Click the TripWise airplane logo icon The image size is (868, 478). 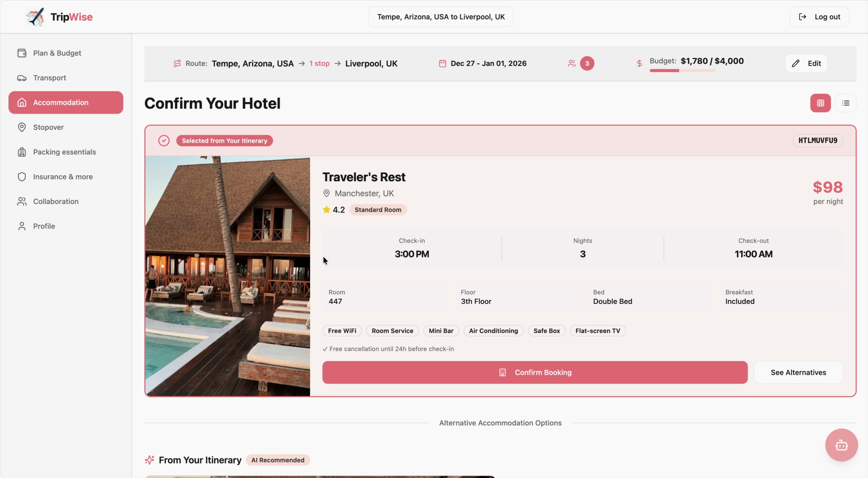point(35,17)
